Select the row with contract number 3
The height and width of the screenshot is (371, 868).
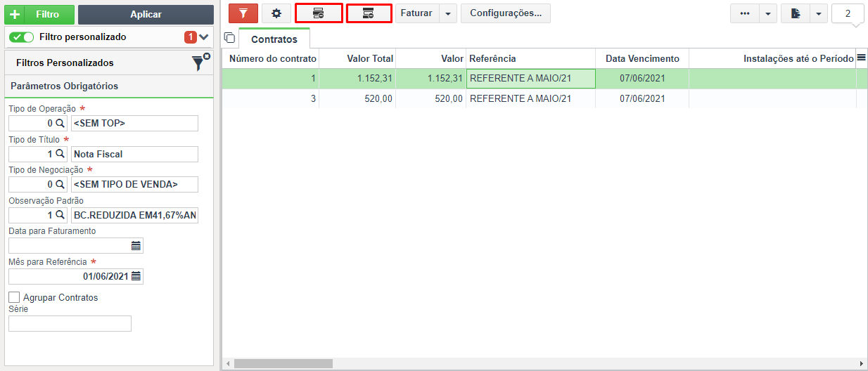click(x=545, y=99)
